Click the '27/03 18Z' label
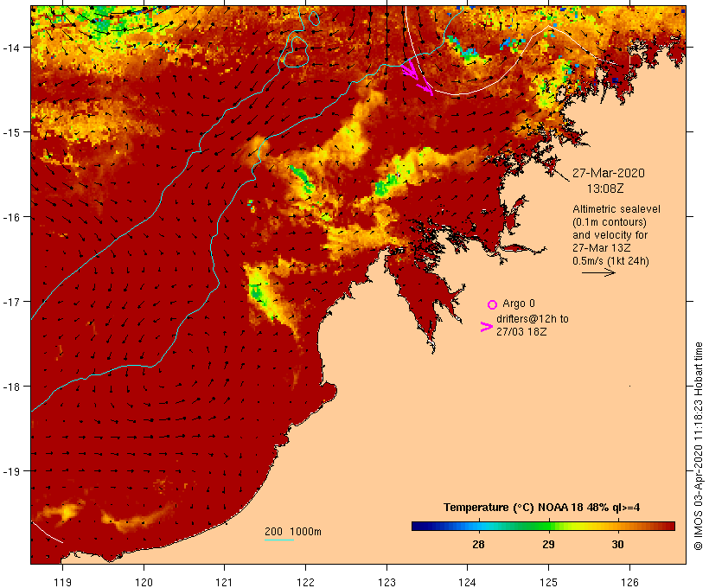Screen dimensions: 709x588 (x=521, y=331)
